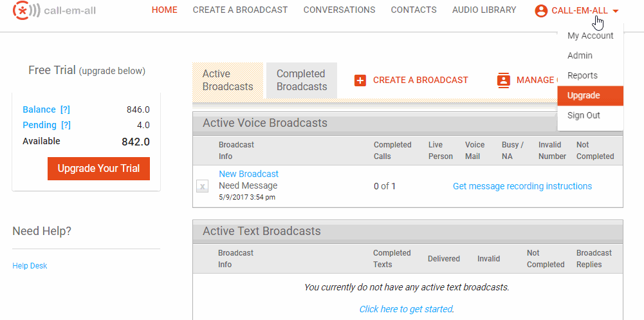644x320 pixels.
Task: Click the Balance [?] help marker
Action: (65, 109)
